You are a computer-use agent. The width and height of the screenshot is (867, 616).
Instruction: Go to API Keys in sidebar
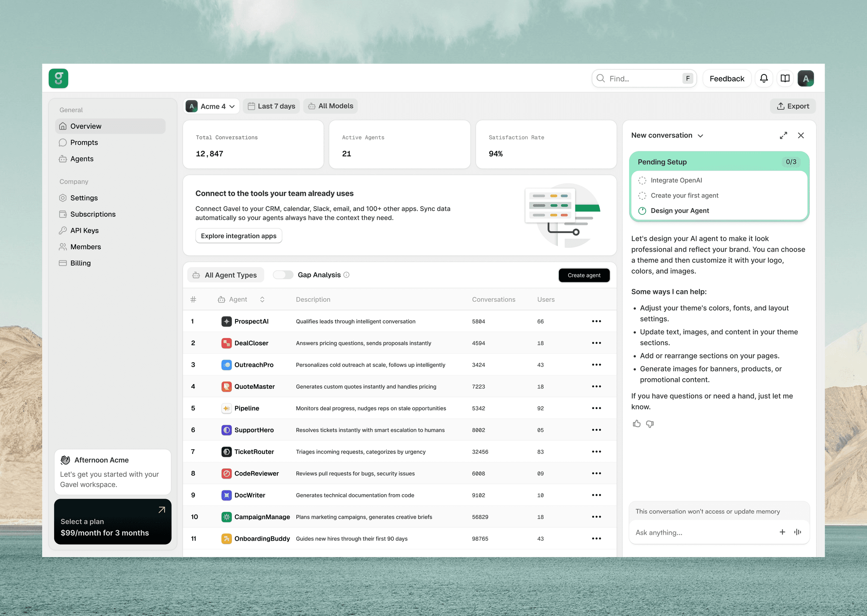coord(84,231)
